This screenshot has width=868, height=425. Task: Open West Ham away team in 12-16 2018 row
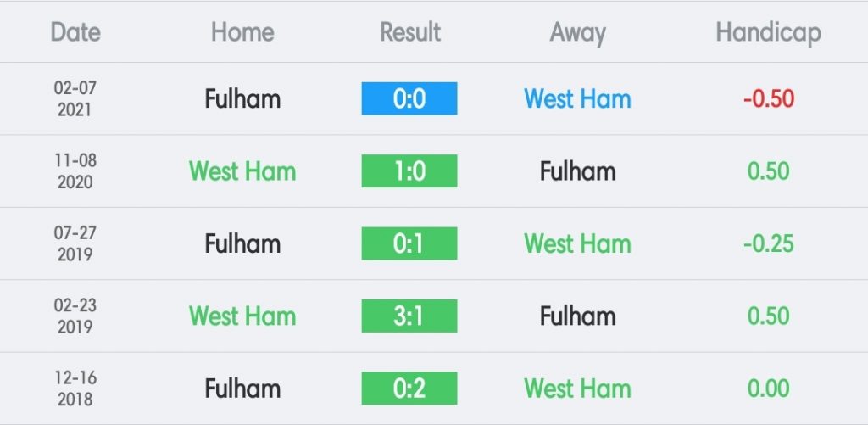point(577,388)
